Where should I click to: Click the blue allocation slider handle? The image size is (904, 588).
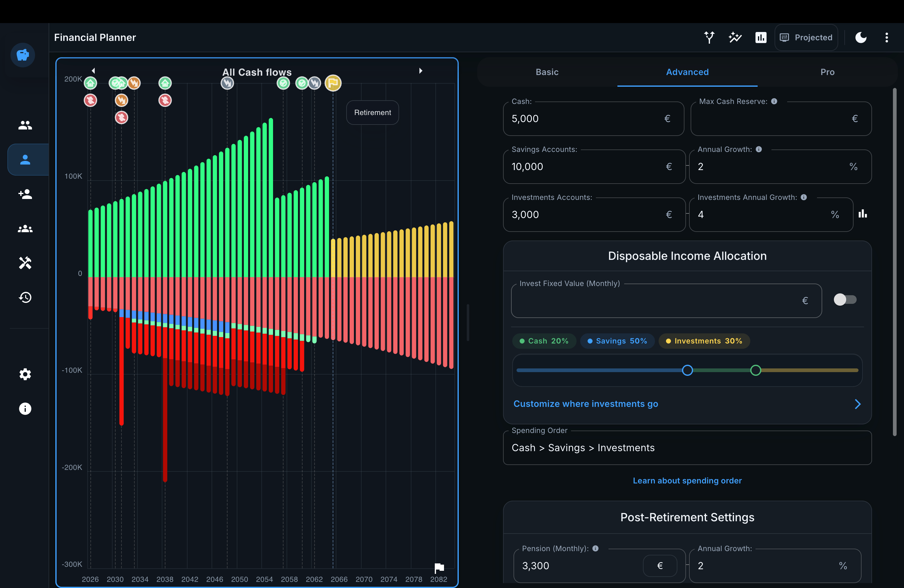tap(687, 370)
